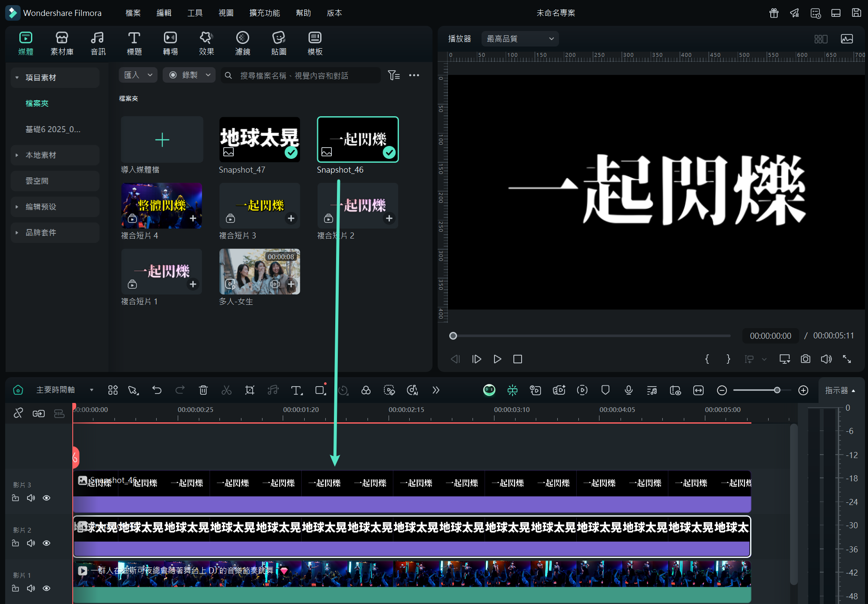Select the split scissors tool
The width and height of the screenshot is (868, 604).
tap(226, 390)
